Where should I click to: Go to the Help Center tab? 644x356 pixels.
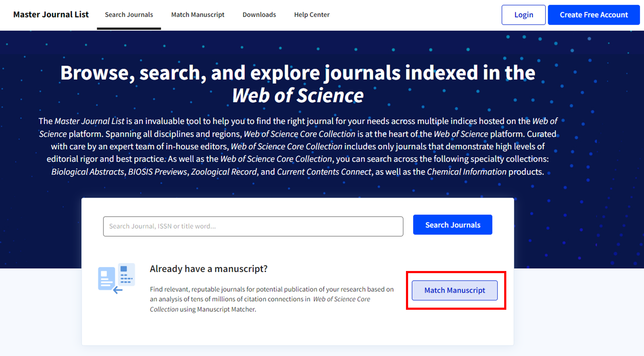click(312, 15)
